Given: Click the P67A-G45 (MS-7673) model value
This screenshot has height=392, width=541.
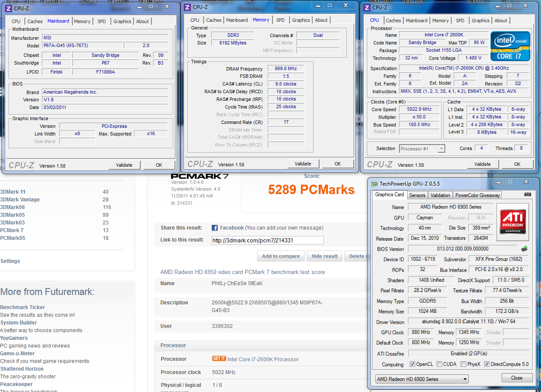Looking at the screenshot, I should coord(81,46).
